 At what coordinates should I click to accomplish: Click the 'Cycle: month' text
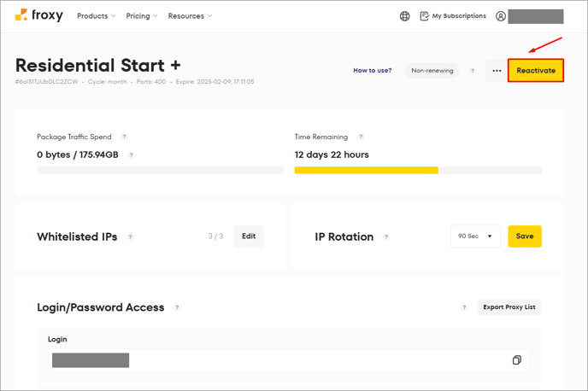(107, 82)
